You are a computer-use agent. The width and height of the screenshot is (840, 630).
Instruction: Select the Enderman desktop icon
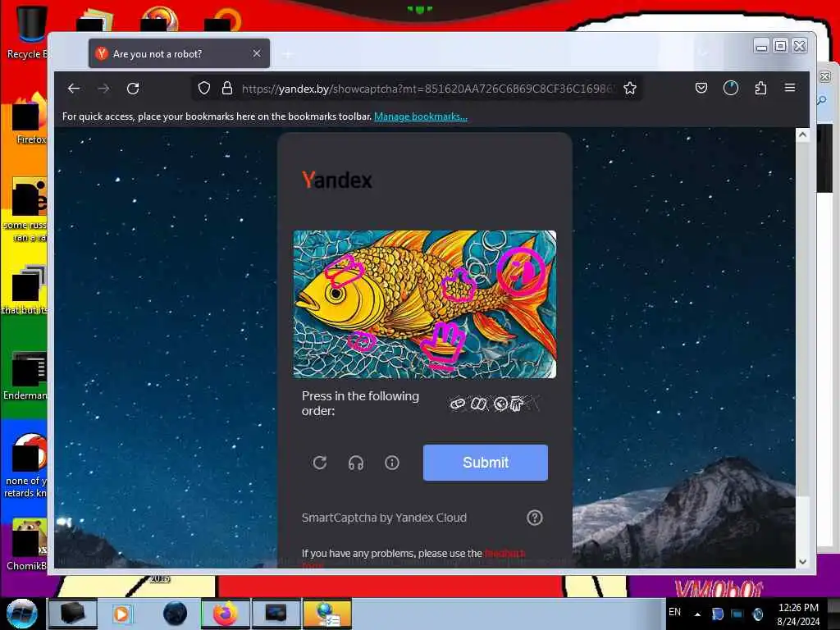[27, 376]
